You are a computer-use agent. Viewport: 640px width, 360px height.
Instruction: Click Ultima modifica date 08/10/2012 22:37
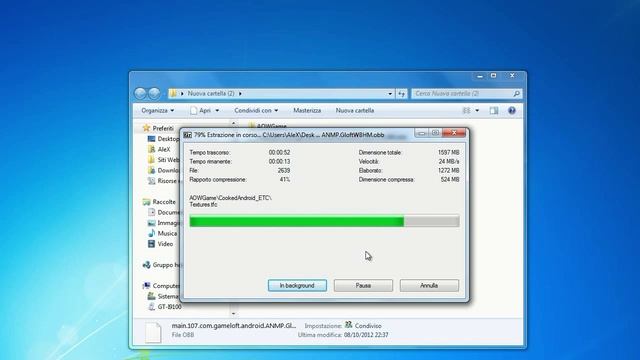366,335
